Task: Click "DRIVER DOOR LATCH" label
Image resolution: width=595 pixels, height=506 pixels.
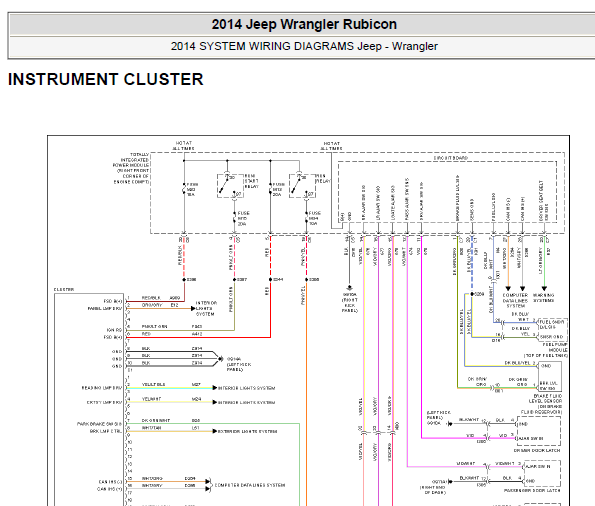Action: coord(537,450)
